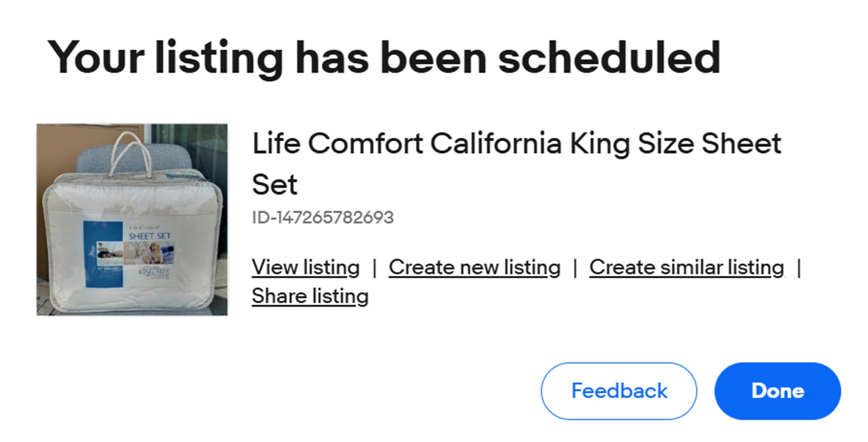Click the word 'Set' in title's second line
868x442 pixels.
274,185
